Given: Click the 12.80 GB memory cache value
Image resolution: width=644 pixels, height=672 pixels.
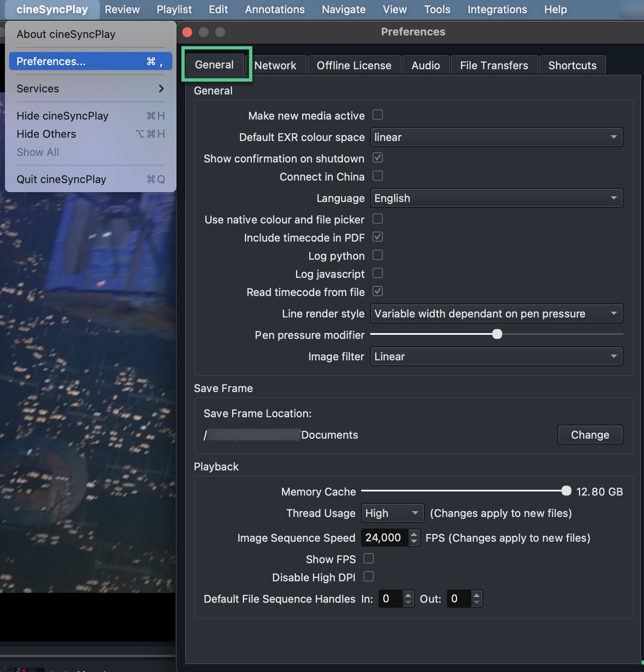Looking at the screenshot, I should click(x=599, y=491).
